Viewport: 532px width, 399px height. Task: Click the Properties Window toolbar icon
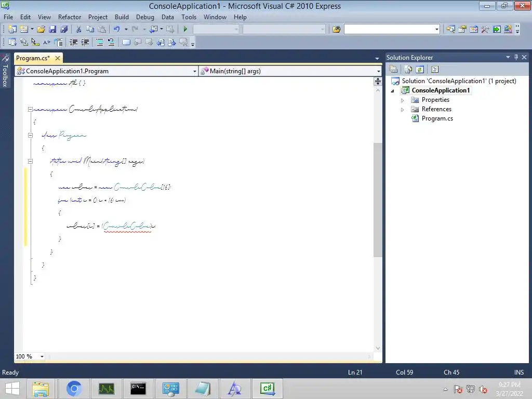(462, 29)
